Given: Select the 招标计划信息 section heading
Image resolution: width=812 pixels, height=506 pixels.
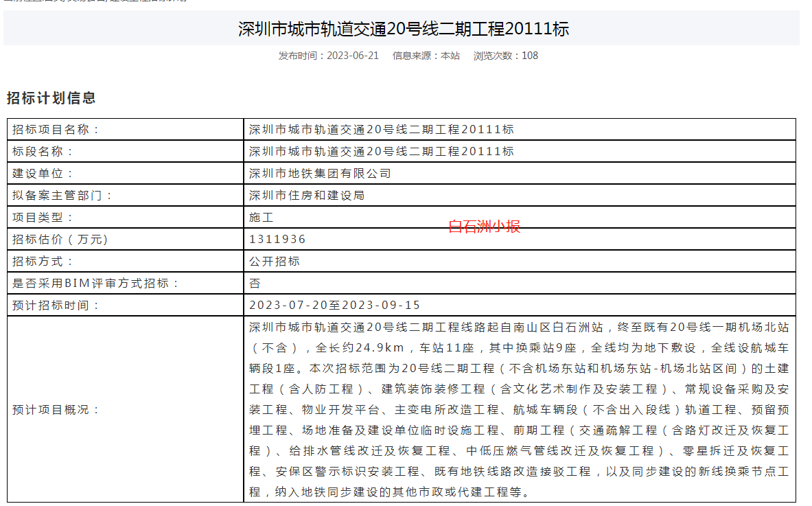Looking at the screenshot, I should click(x=51, y=98).
